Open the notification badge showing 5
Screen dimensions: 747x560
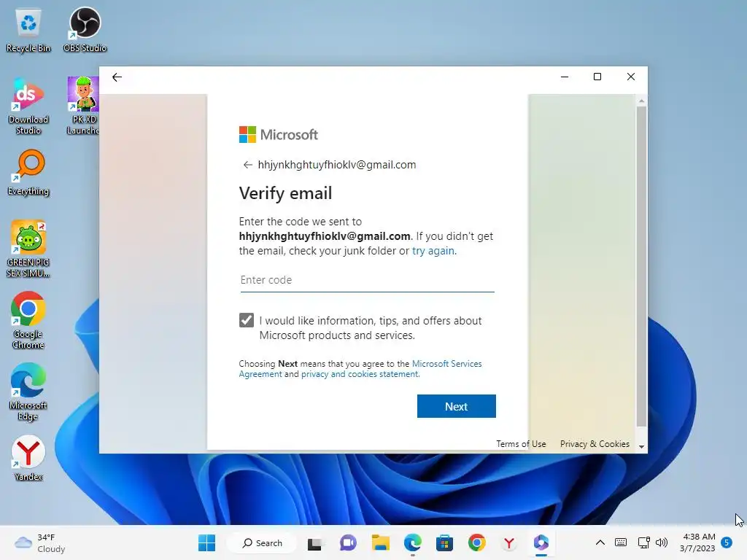pyautogui.click(x=727, y=542)
